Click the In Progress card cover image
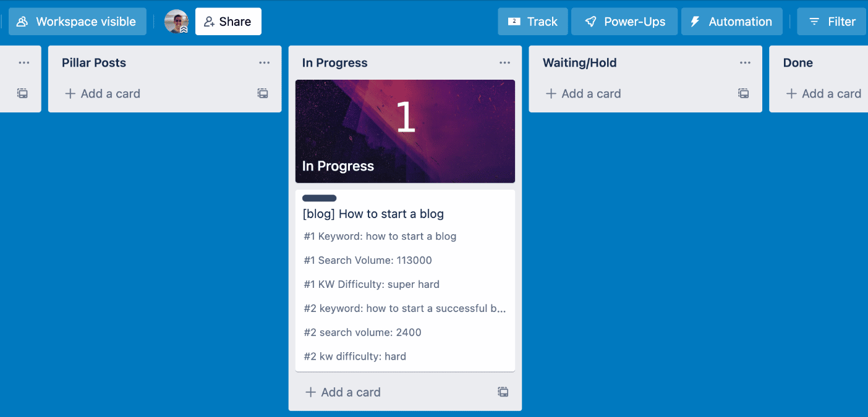868x417 pixels. [x=405, y=131]
